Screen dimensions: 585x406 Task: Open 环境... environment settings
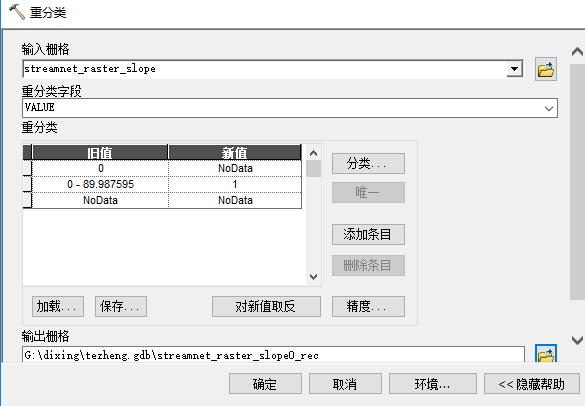point(433,384)
